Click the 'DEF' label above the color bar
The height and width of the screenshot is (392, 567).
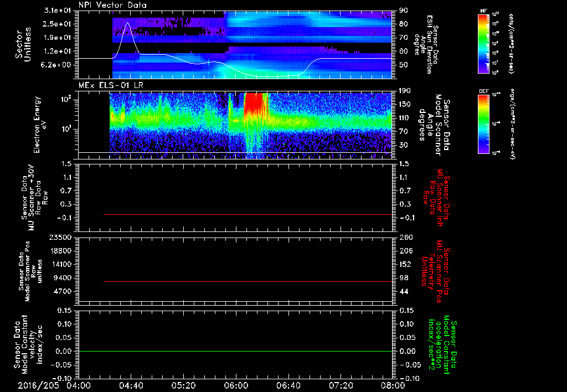pos(484,91)
